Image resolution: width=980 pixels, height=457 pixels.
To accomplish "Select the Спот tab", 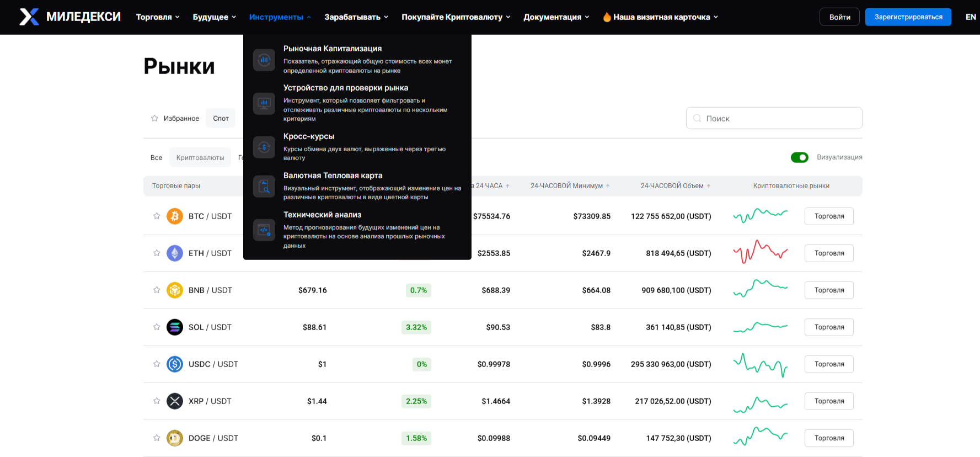I will tap(221, 118).
